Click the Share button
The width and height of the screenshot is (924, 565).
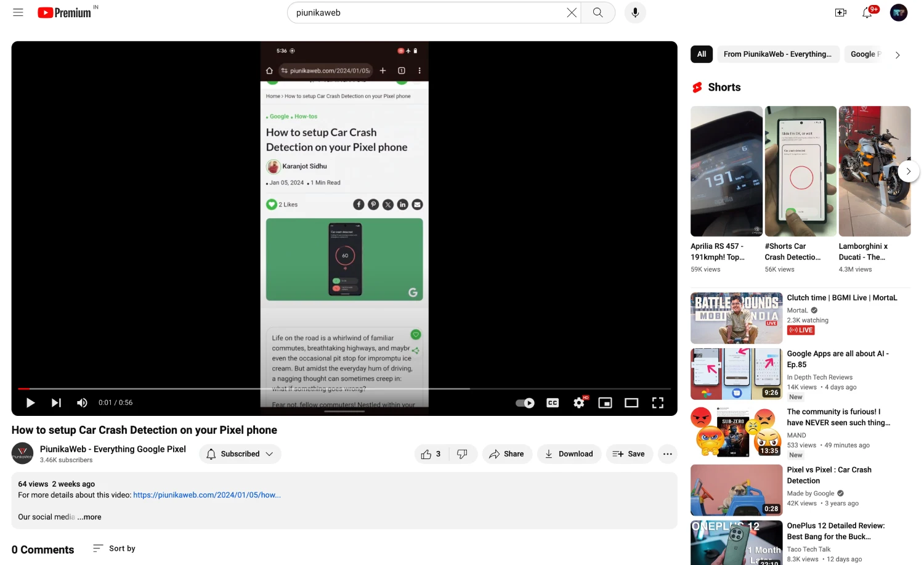point(507,454)
